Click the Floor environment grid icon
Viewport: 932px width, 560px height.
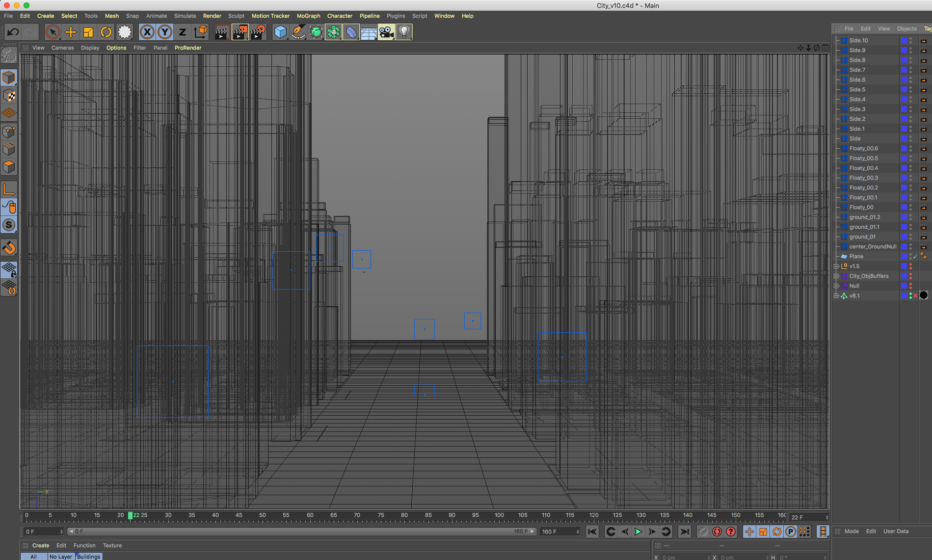[369, 32]
